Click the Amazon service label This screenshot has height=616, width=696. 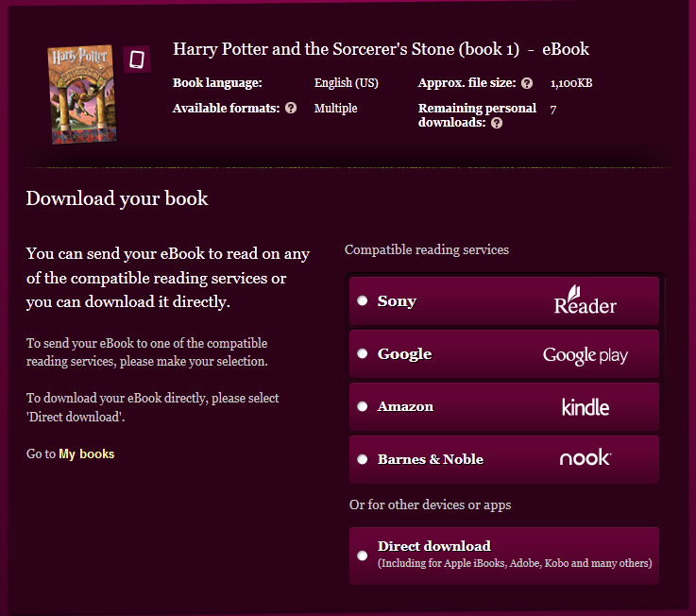click(x=405, y=406)
